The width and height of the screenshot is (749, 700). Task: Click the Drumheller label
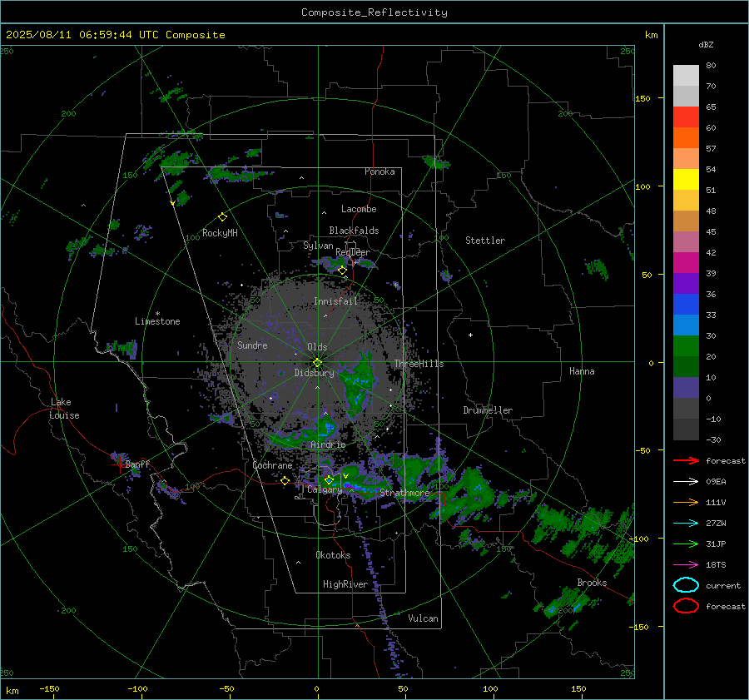tap(488, 410)
